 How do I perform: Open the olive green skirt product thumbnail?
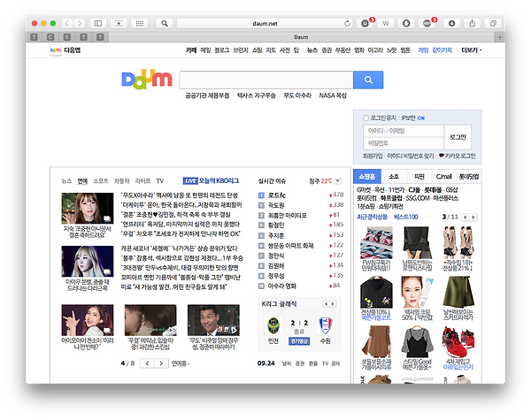(x=458, y=292)
